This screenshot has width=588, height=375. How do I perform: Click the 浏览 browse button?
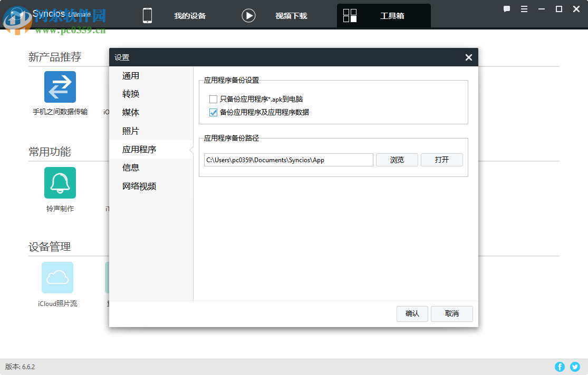(x=397, y=160)
